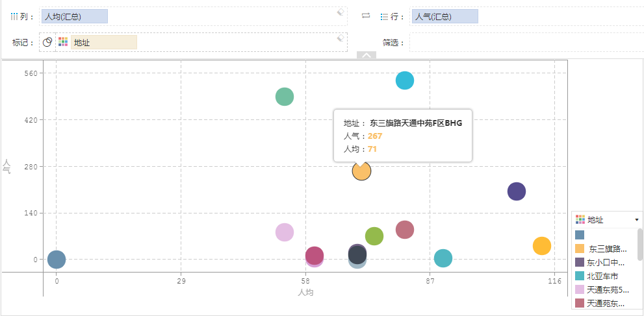The height and width of the screenshot is (316, 644).
Task: Clear the columns shelf with the eraser icon
Action: pos(340,12)
